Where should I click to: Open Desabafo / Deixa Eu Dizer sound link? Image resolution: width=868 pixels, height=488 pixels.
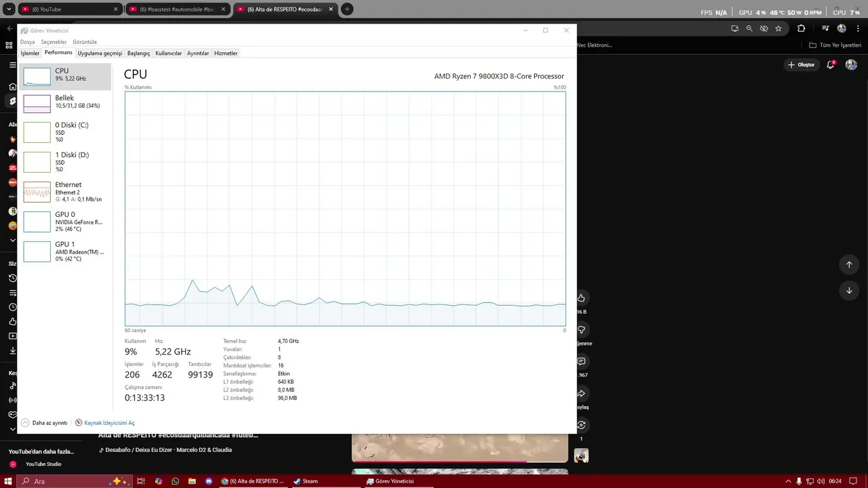pyautogui.click(x=165, y=450)
